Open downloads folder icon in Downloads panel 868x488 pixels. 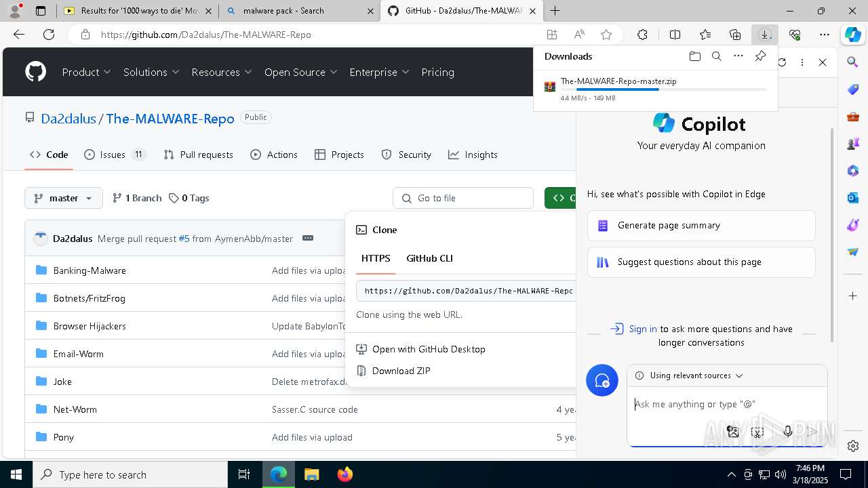tap(694, 56)
